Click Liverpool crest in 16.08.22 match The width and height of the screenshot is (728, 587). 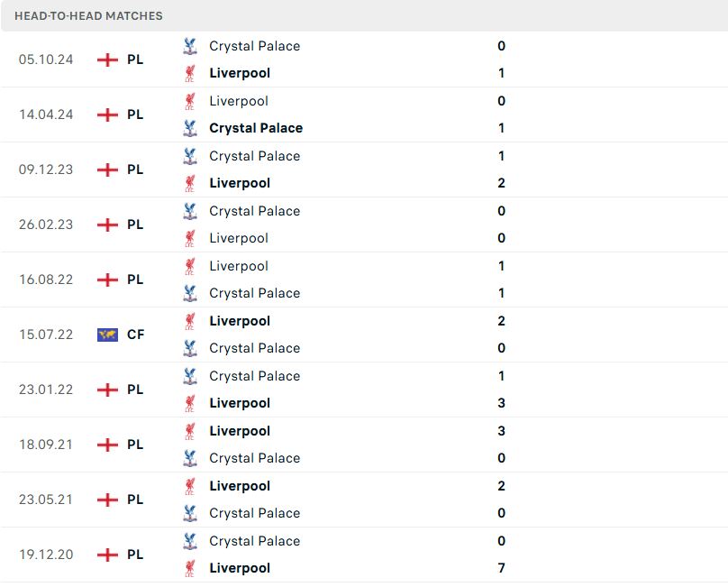coord(190,266)
